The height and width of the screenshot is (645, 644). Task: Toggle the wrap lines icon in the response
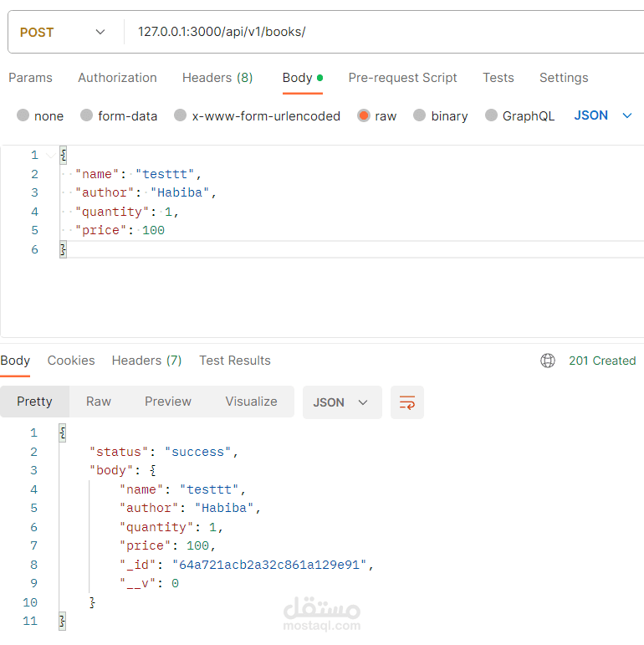coord(407,402)
